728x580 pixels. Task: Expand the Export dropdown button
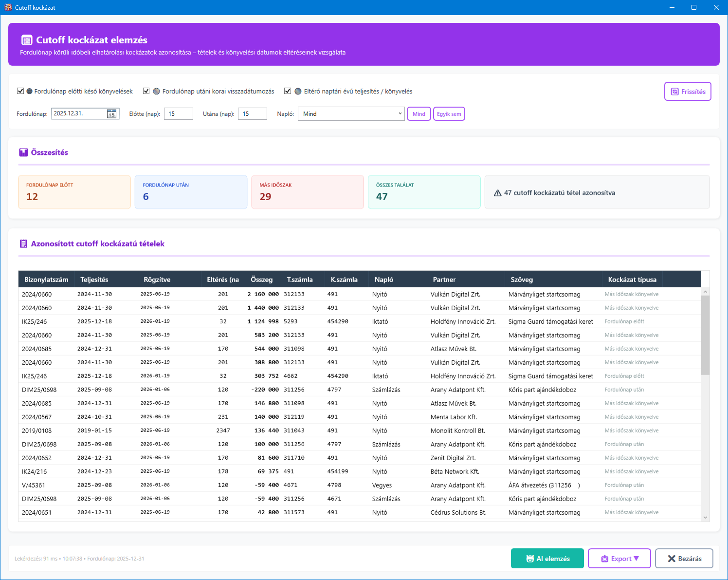click(619, 559)
